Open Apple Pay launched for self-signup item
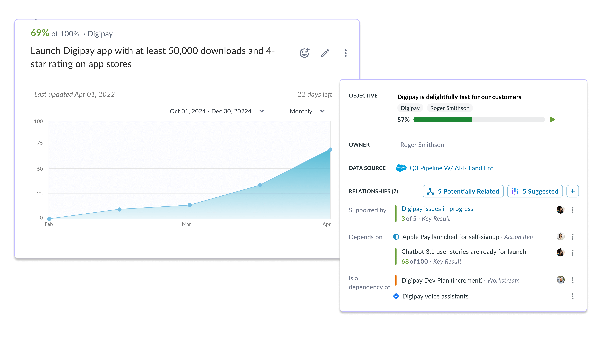This screenshot has height=364, width=607. tap(450, 237)
